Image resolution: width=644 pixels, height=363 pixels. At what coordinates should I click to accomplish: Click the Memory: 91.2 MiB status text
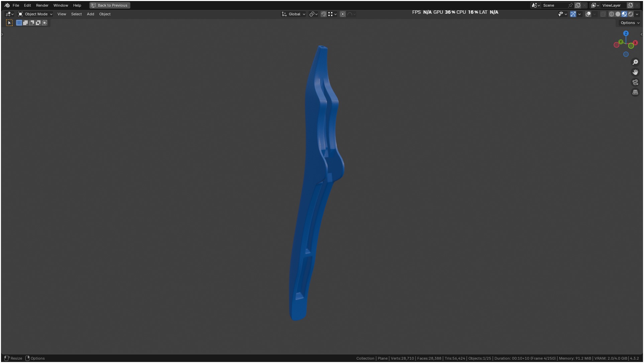pos(575,358)
